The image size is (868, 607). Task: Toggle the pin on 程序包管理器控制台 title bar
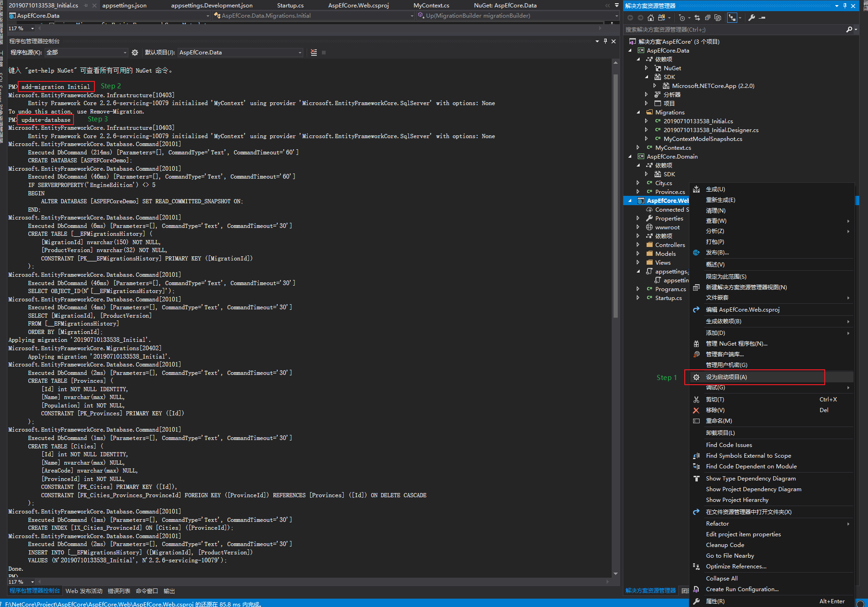click(606, 41)
